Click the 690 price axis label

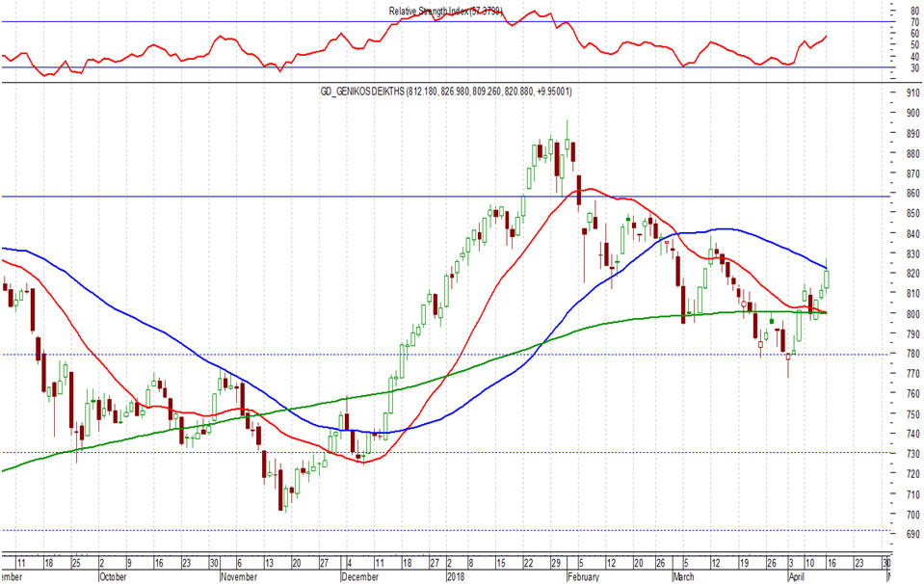coord(912,534)
